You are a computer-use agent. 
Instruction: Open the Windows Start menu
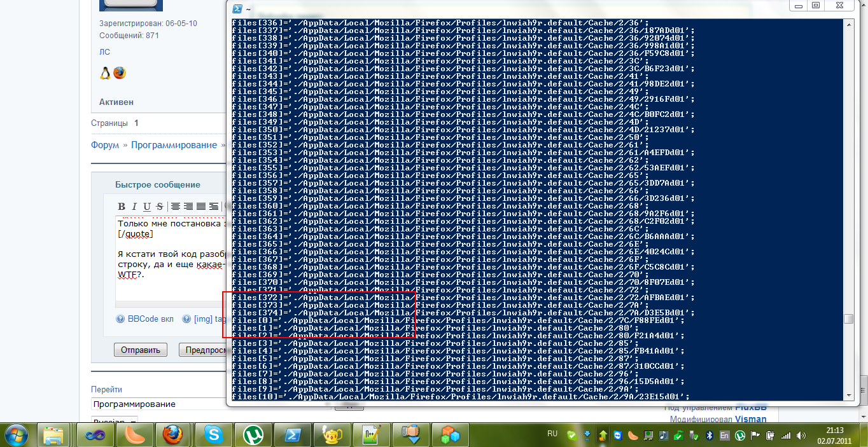pyautogui.click(x=15, y=436)
